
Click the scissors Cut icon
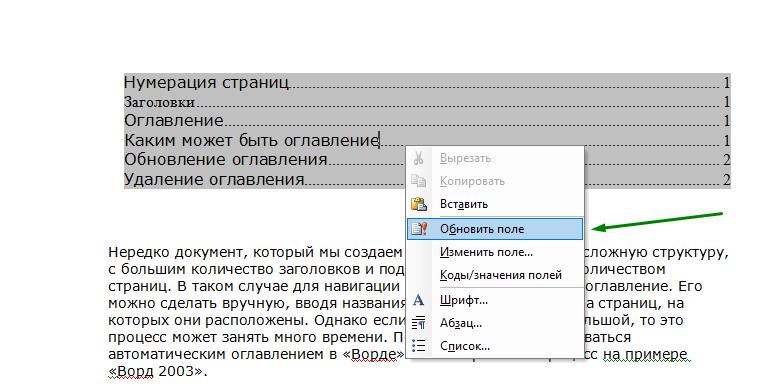coord(418,158)
